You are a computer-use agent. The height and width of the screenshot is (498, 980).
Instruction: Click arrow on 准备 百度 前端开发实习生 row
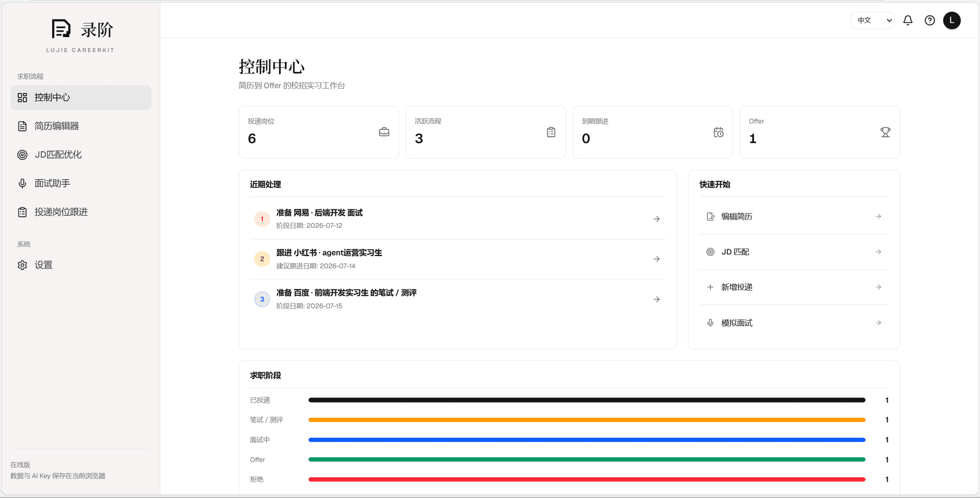[657, 299]
